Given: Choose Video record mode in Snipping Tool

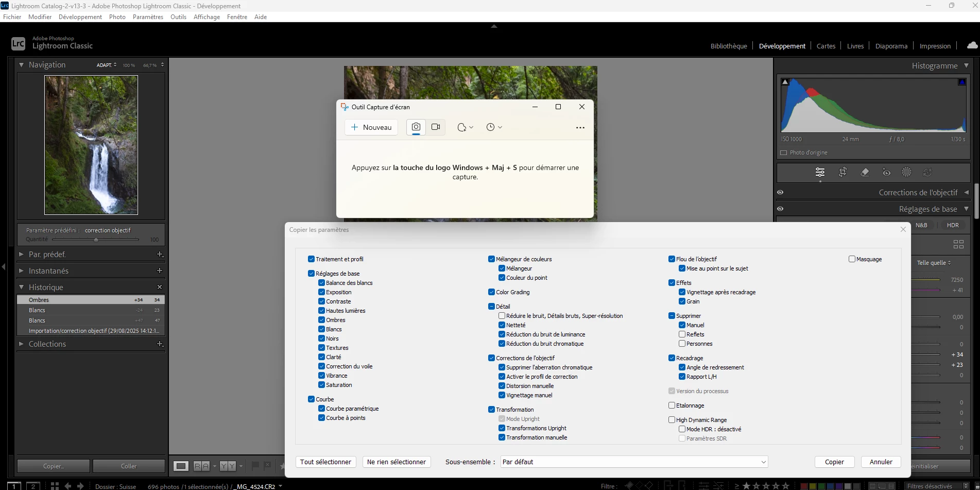Looking at the screenshot, I should tap(436, 127).
